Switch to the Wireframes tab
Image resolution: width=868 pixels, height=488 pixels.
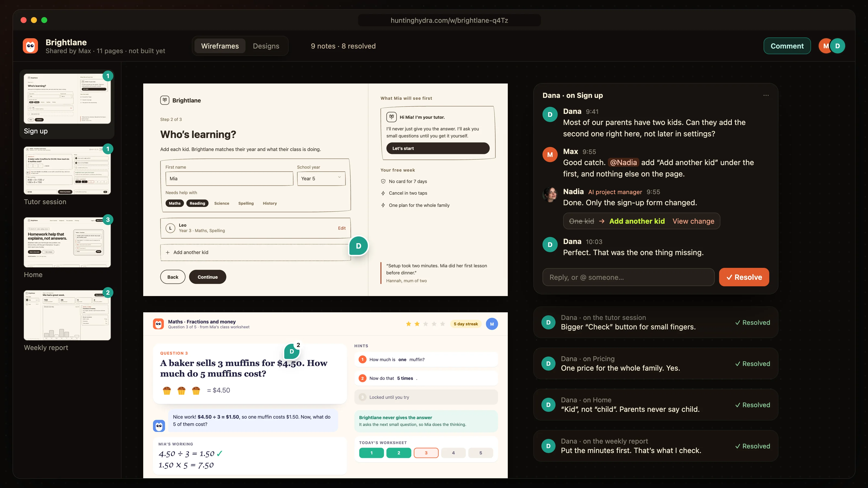point(220,46)
